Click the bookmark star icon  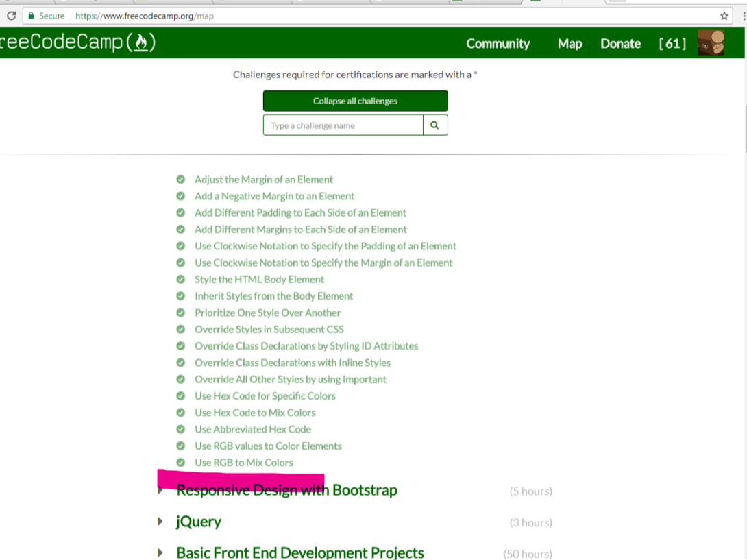(724, 16)
